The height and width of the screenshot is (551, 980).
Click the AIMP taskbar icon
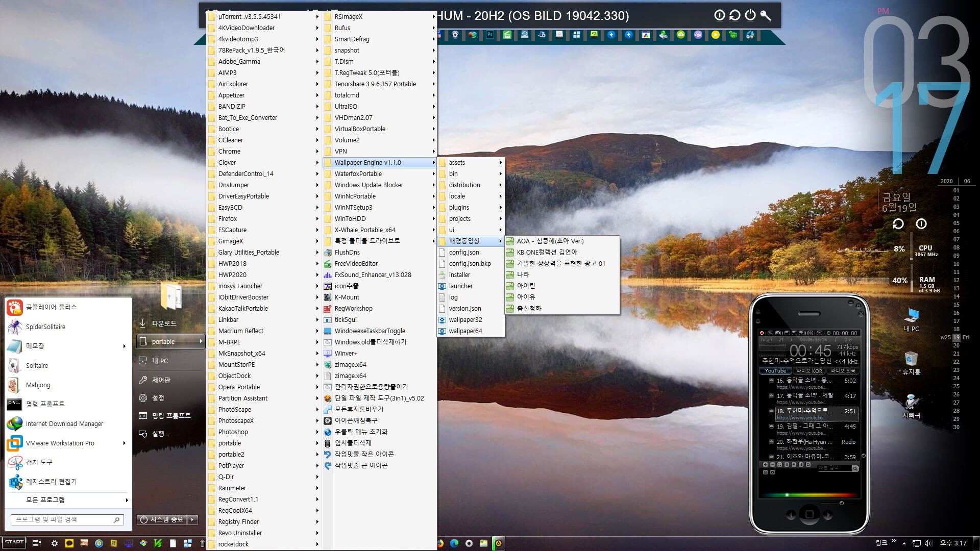[x=499, y=543]
